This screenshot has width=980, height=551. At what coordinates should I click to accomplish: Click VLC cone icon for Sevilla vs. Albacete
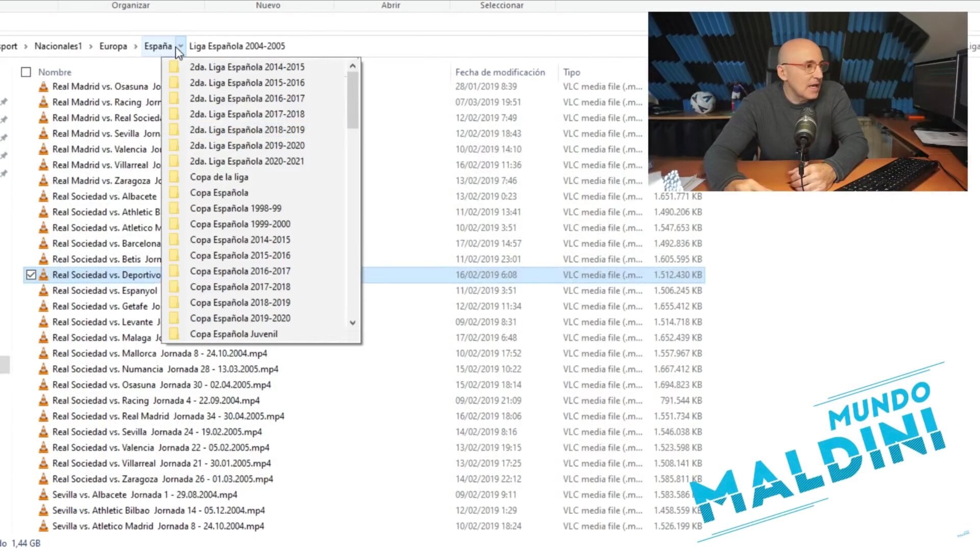coord(44,495)
